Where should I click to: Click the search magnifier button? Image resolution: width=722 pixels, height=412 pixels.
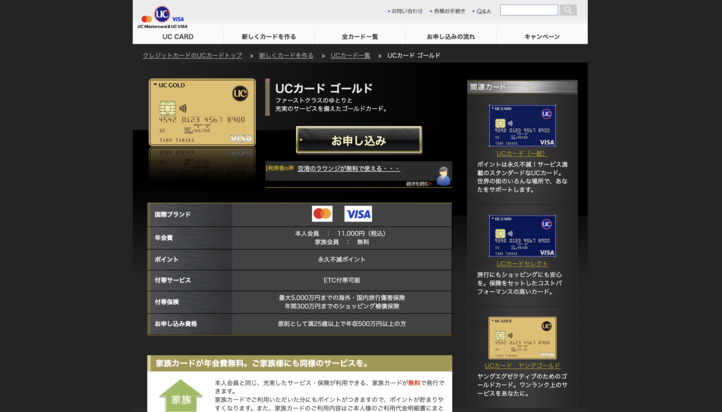568,10
